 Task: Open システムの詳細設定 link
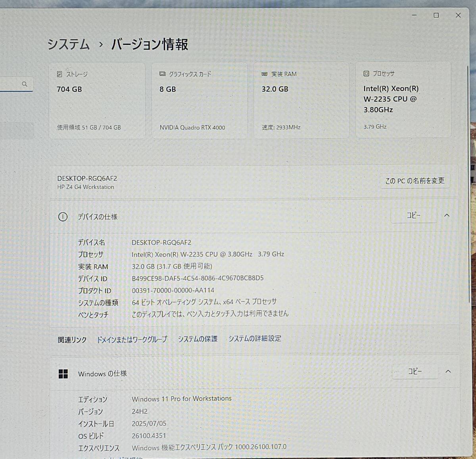coord(255,338)
